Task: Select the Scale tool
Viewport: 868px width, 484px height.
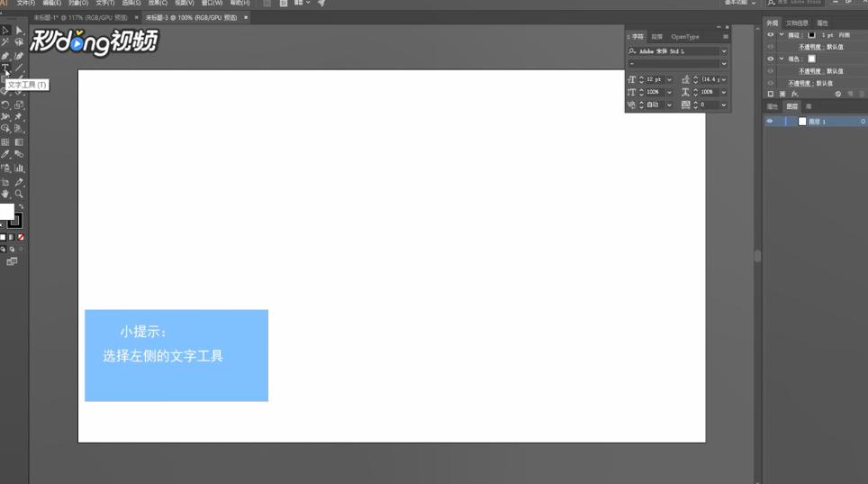Action: coord(19,105)
